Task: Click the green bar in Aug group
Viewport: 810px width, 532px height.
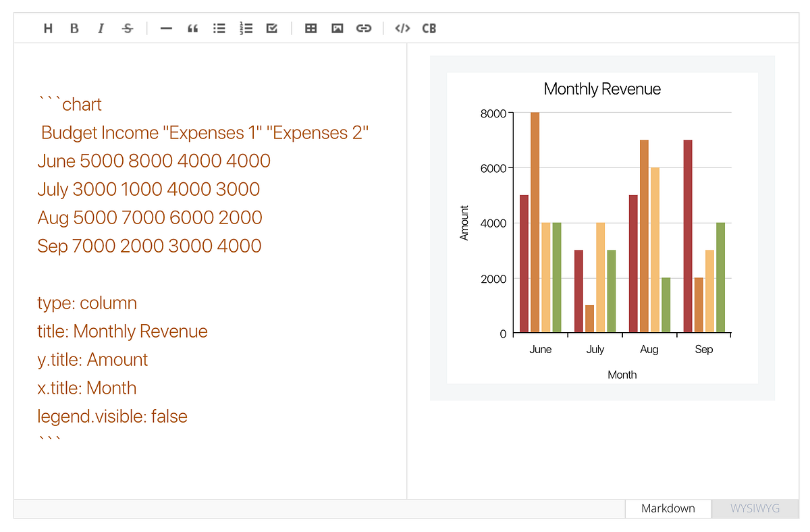Action: [x=666, y=305]
